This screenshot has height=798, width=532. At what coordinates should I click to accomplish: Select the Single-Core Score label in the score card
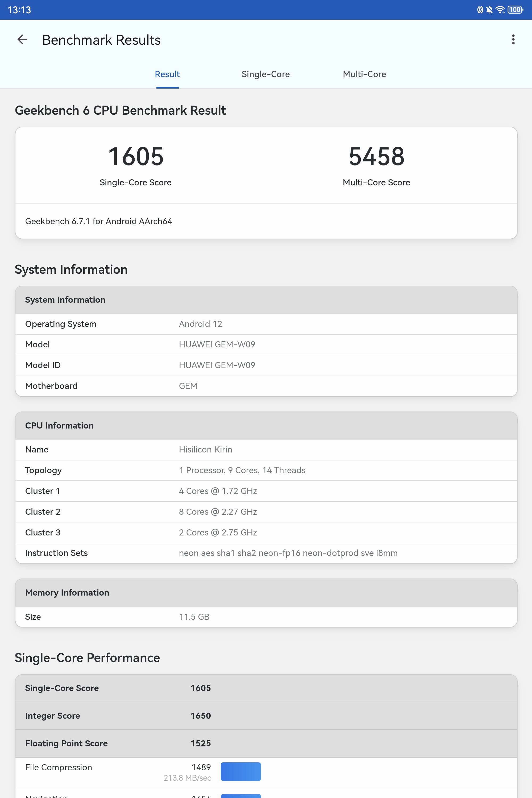pos(135,182)
